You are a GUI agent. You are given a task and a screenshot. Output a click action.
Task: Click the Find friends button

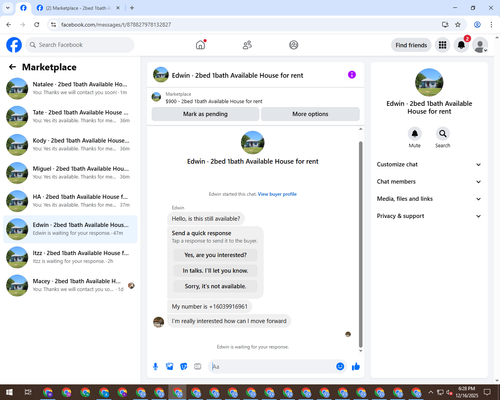(411, 45)
